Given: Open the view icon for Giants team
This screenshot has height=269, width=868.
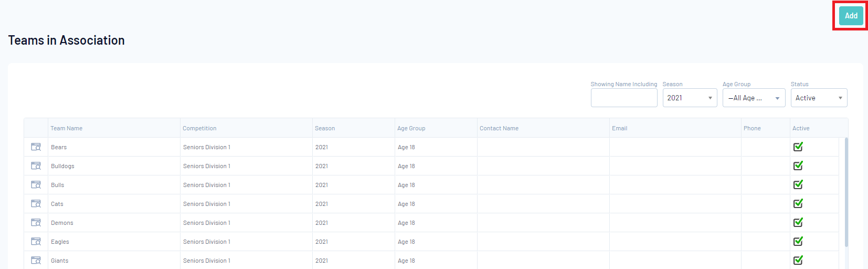Looking at the screenshot, I should click(36, 261).
